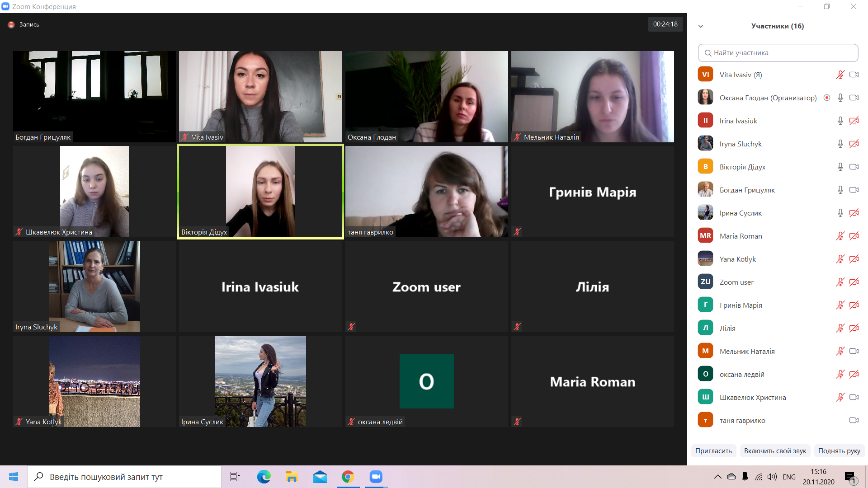
Task: Click Irina Ivasiuk's disabled camera icon
Action: (854, 121)
